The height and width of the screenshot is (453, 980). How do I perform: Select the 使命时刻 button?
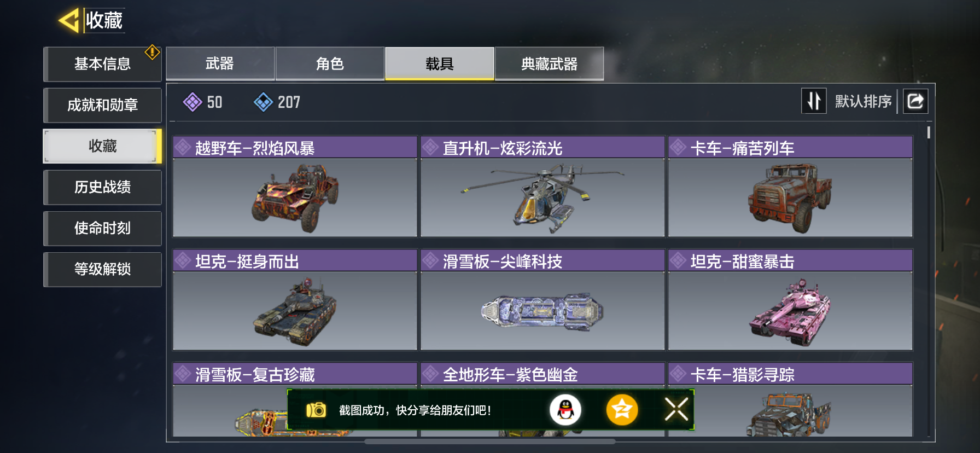103,228
